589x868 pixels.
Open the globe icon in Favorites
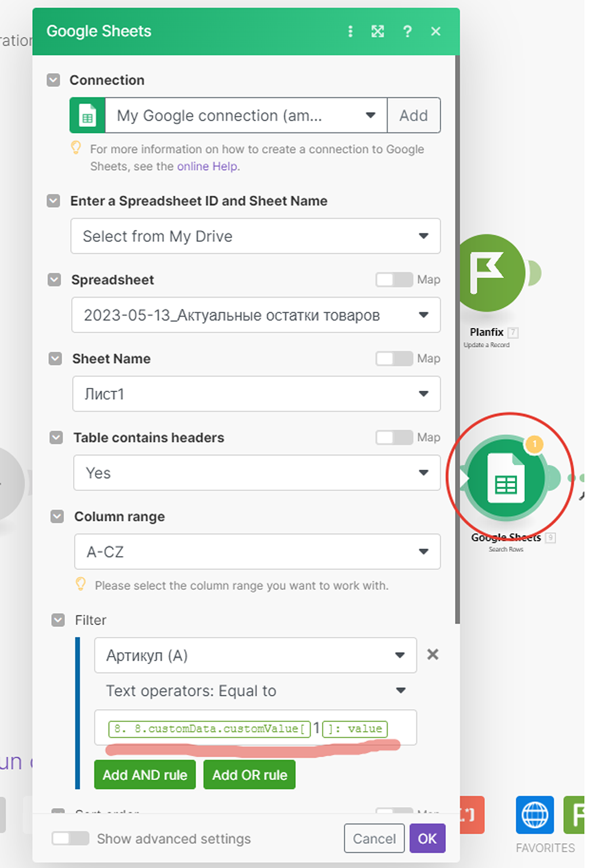534,815
